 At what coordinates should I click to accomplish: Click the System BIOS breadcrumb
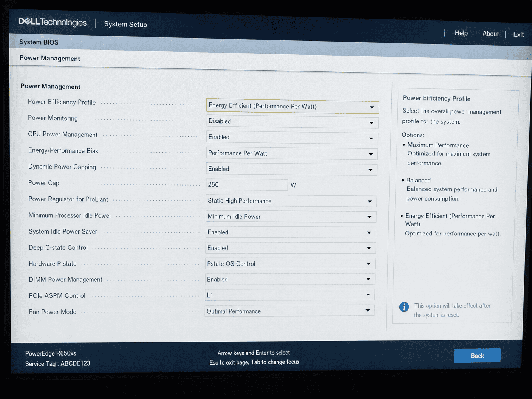point(39,42)
